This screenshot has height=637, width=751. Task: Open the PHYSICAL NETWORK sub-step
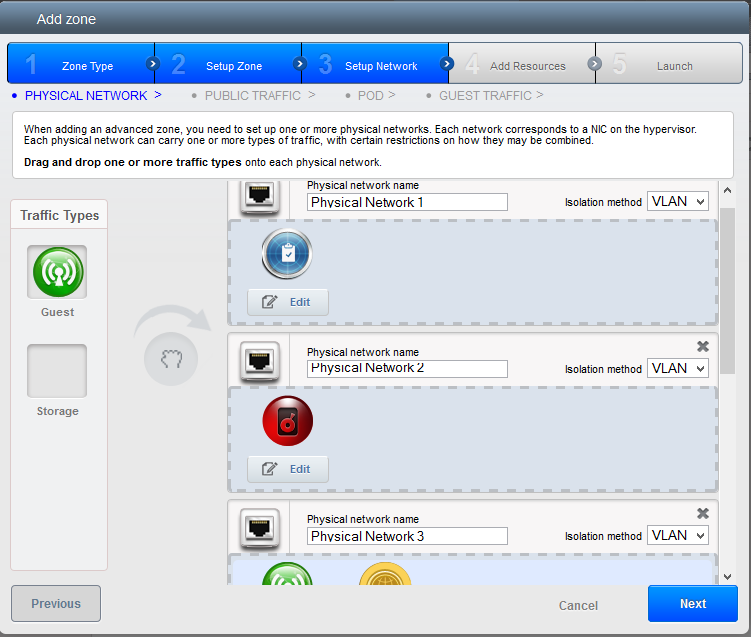click(x=86, y=96)
